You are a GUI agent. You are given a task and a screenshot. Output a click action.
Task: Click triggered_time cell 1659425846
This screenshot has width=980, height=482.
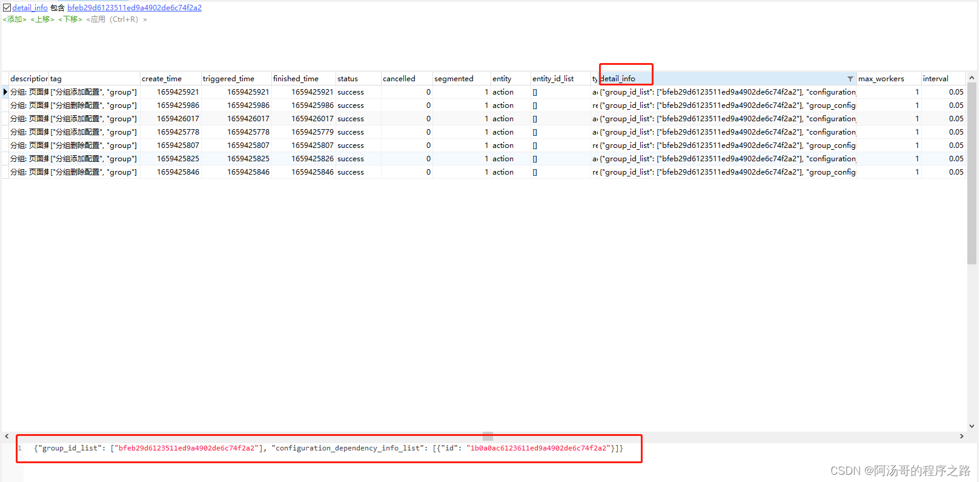click(236, 172)
